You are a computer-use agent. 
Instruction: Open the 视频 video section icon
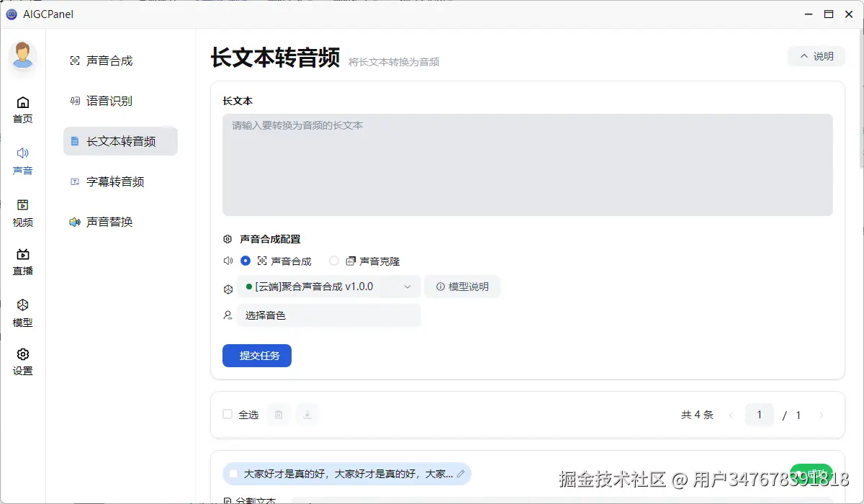click(23, 206)
